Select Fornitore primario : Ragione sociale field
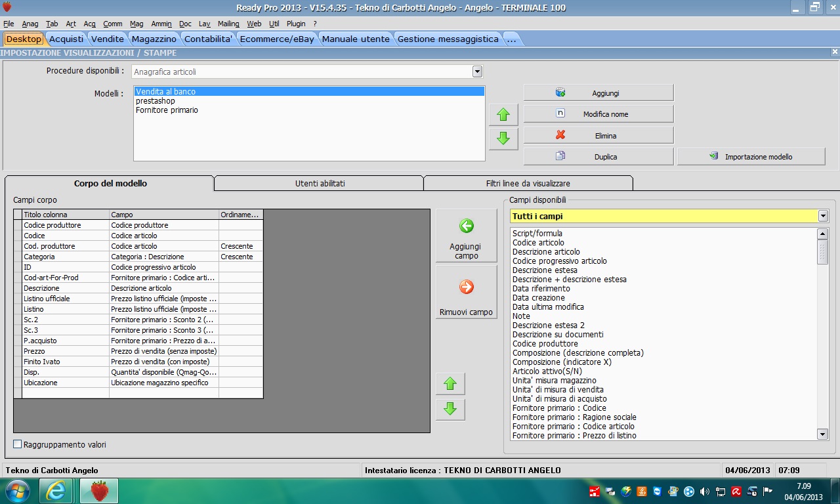Viewport: 840px width, 504px height. click(x=664, y=417)
